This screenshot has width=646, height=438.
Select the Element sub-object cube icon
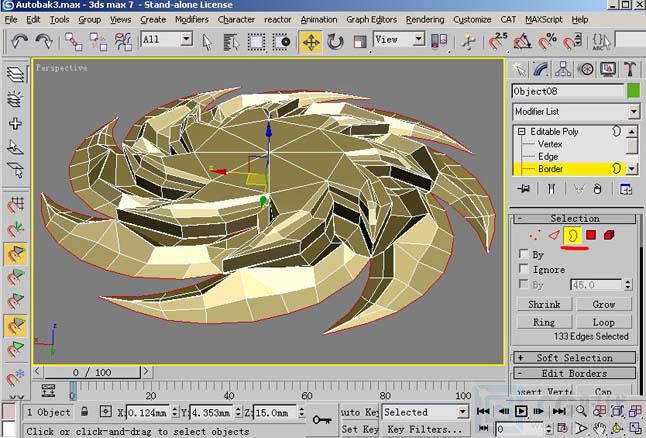(609, 235)
